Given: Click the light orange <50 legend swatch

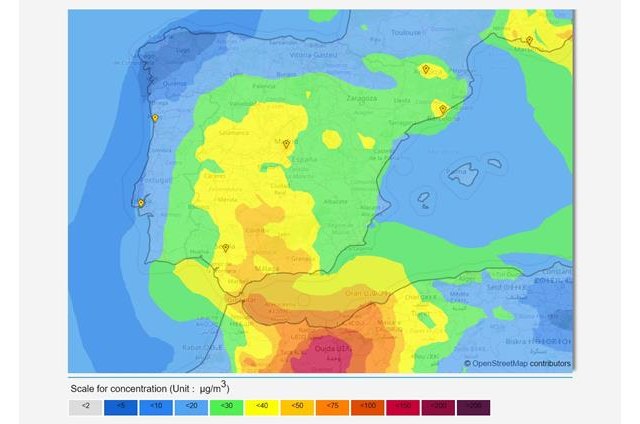Looking at the screenshot, I should (x=297, y=406).
